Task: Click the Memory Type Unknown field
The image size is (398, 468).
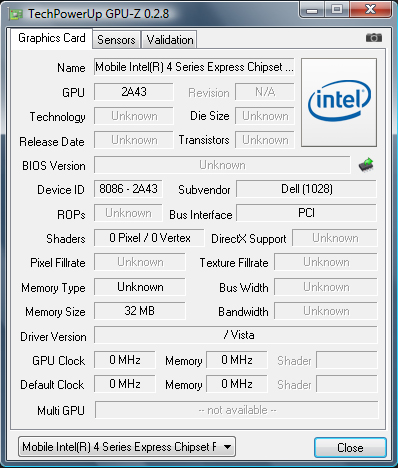Action: [x=140, y=287]
